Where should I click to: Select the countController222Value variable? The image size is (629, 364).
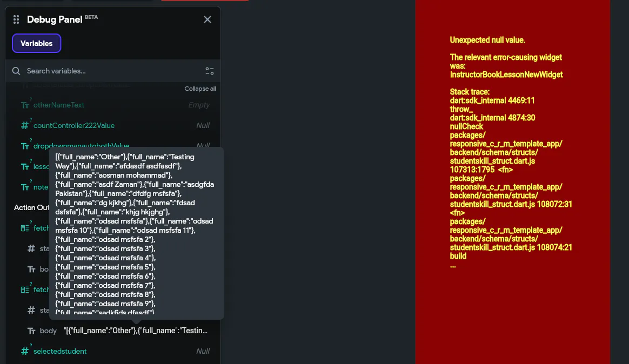point(74,125)
